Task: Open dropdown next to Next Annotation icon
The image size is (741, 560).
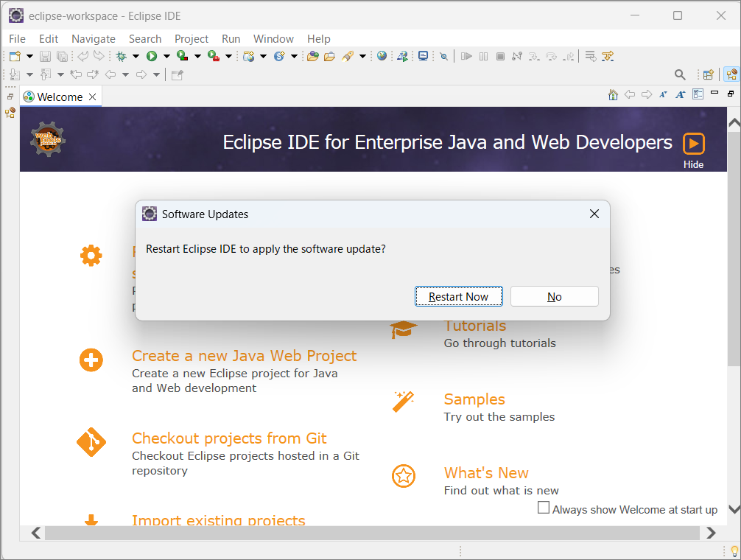Action: 29,74
